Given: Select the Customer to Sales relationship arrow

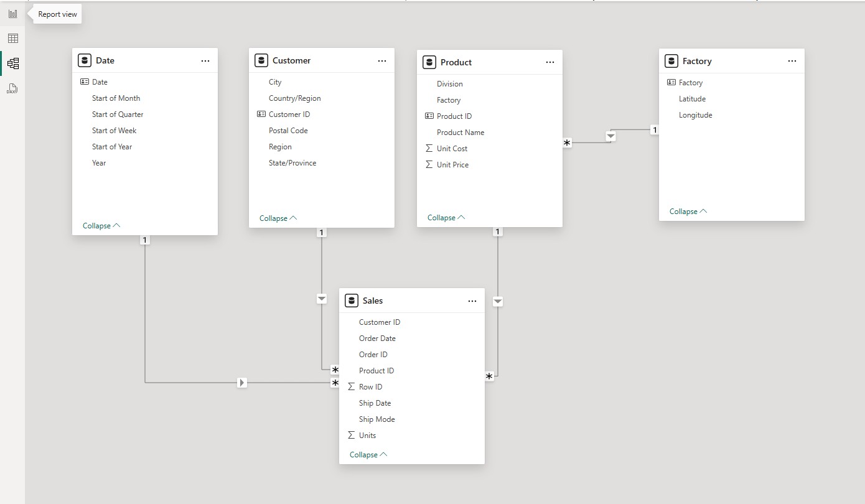Looking at the screenshot, I should pyautogui.click(x=322, y=299).
